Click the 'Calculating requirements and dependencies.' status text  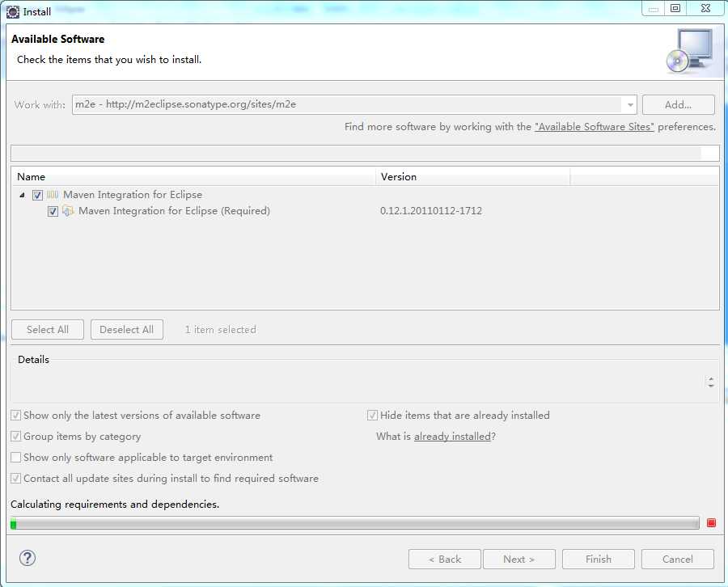[x=115, y=504]
